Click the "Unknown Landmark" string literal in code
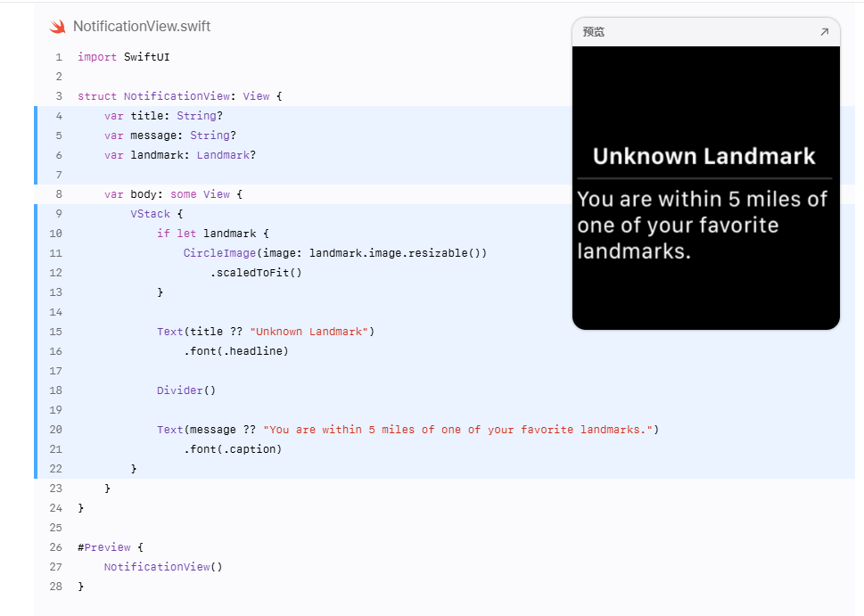 pyautogui.click(x=309, y=332)
